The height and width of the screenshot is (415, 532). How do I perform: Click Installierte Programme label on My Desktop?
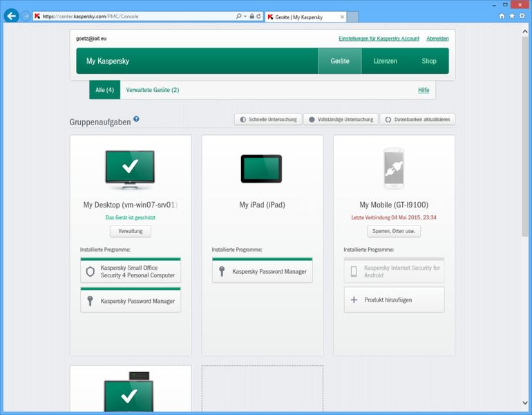point(105,250)
